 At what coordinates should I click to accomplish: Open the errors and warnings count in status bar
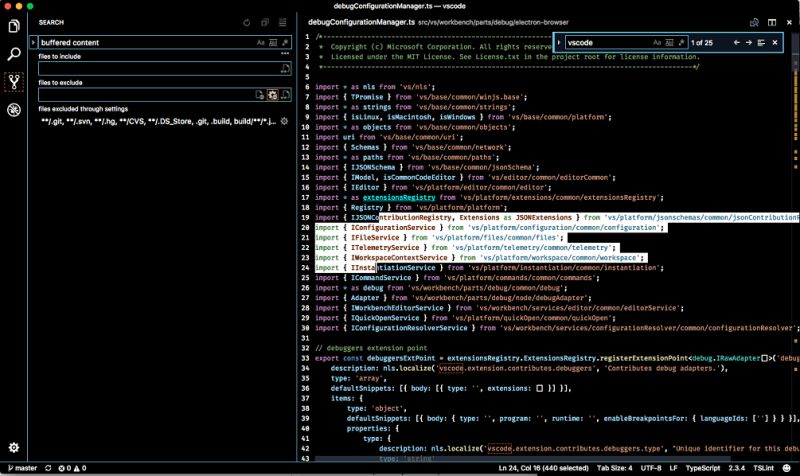point(72,468)
